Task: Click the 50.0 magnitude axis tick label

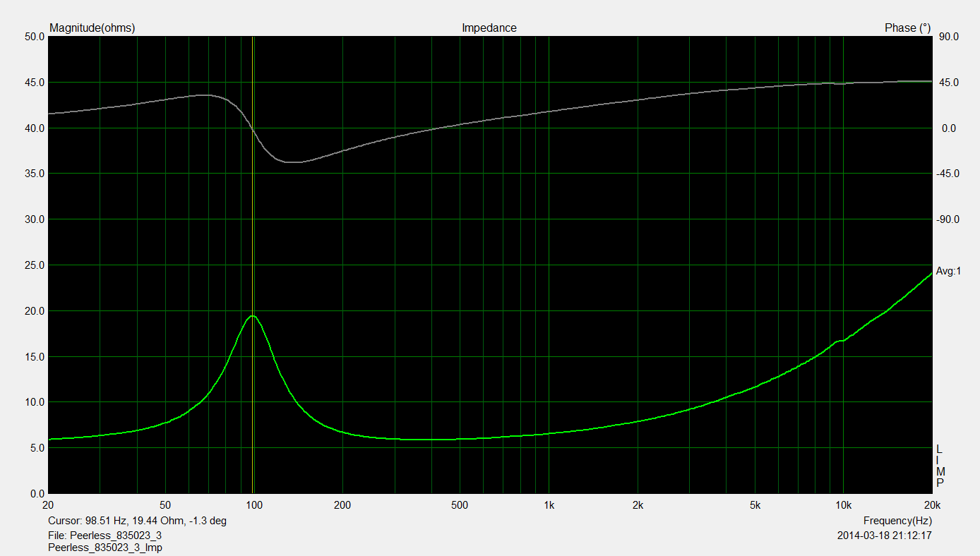Action: (x=32, y=37)
